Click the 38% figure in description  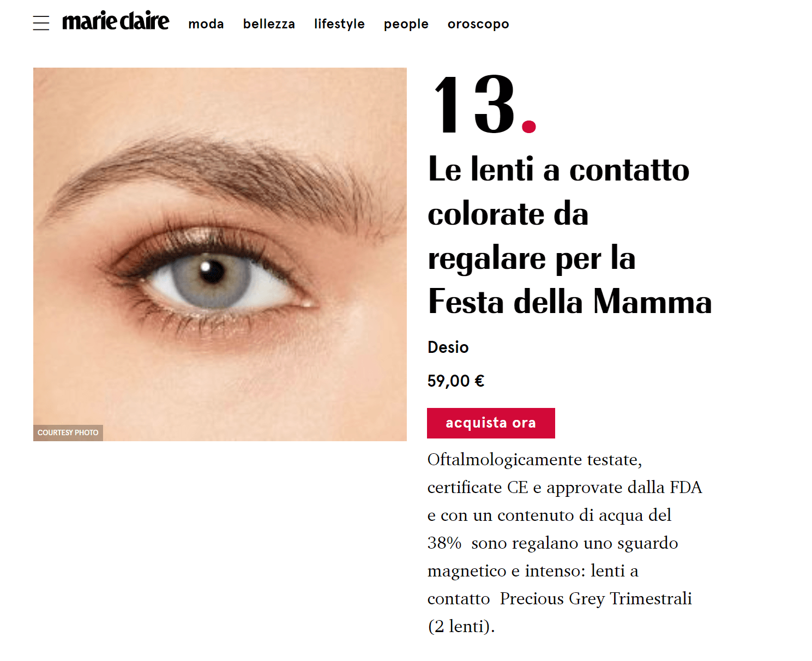[x=444, y=543]
